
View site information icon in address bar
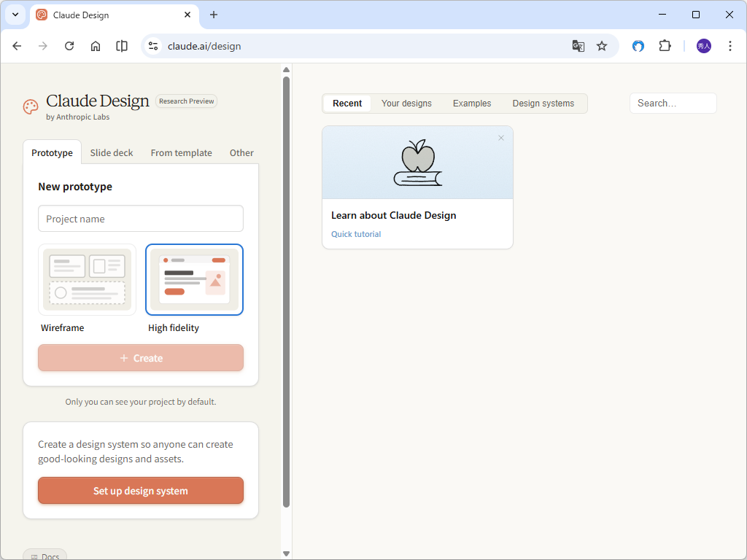coord(153,46)
